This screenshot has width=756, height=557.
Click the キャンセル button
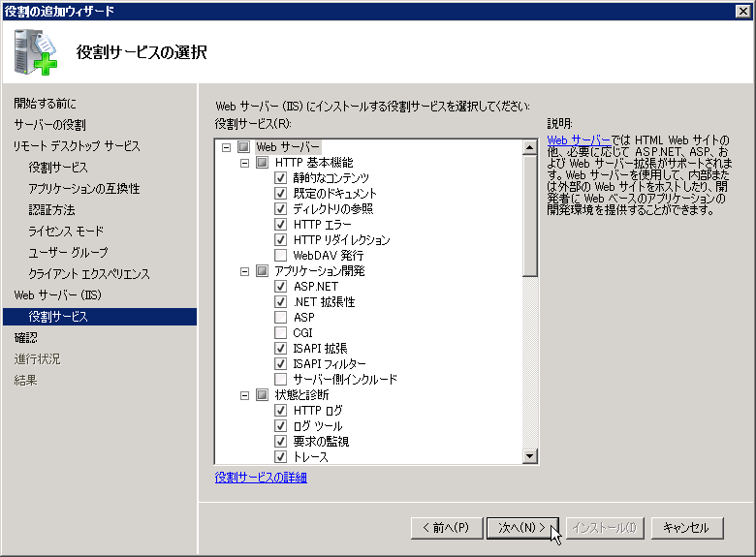(686, 528)
